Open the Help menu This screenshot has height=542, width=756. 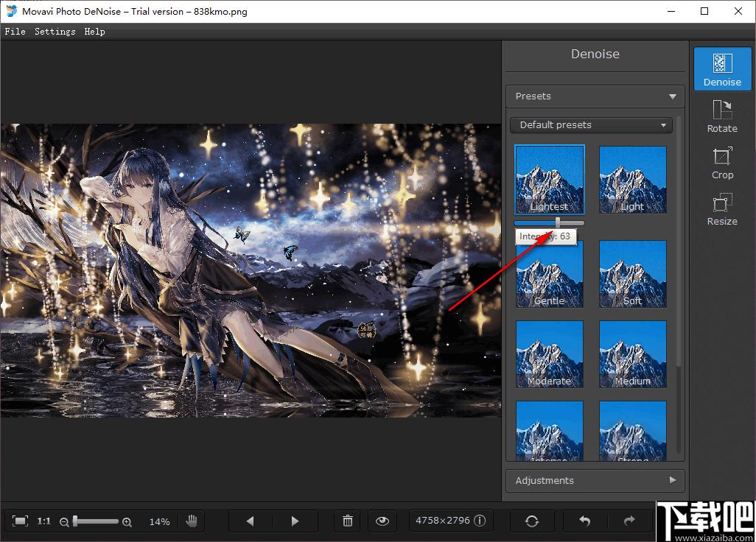[x=94, y=32]
